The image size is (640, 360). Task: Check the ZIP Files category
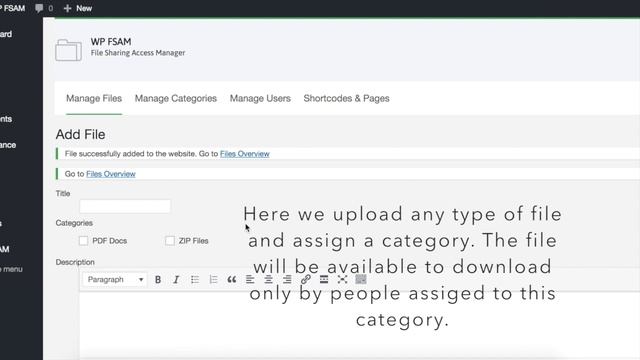(170, 241)
